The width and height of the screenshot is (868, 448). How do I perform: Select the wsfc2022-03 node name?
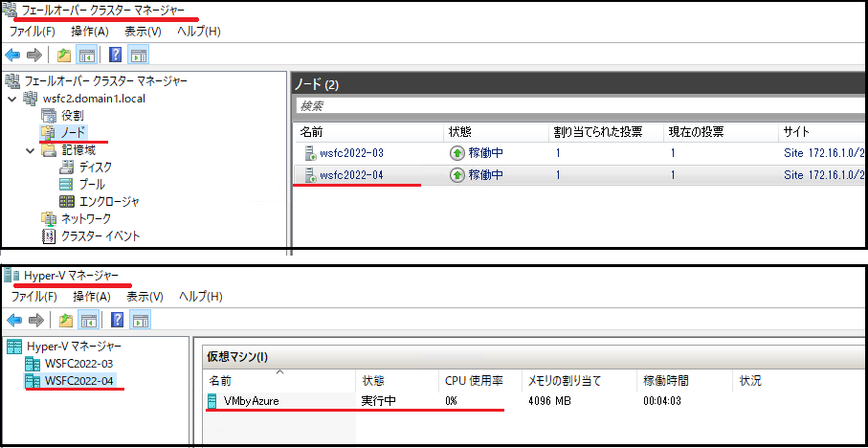[x=351, y=153]
